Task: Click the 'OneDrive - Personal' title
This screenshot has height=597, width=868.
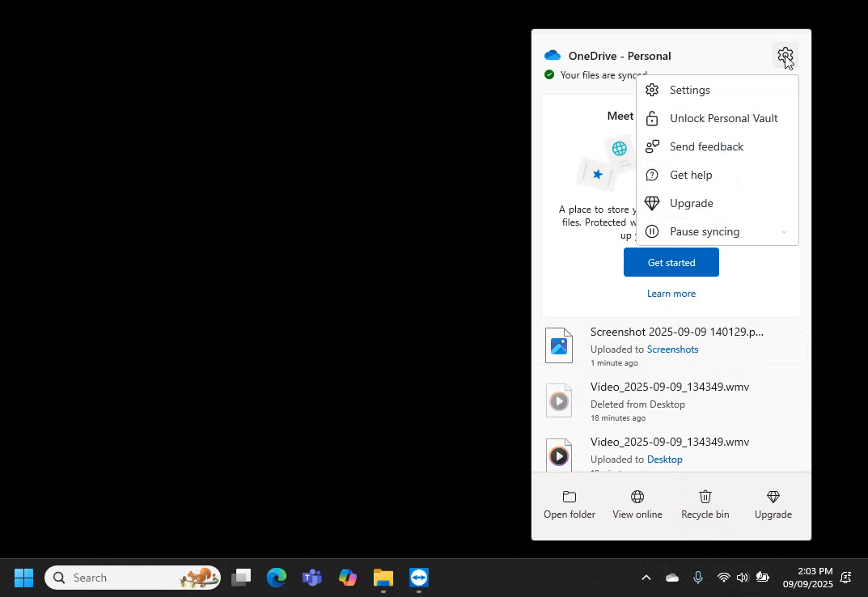Action: (620, 56)
